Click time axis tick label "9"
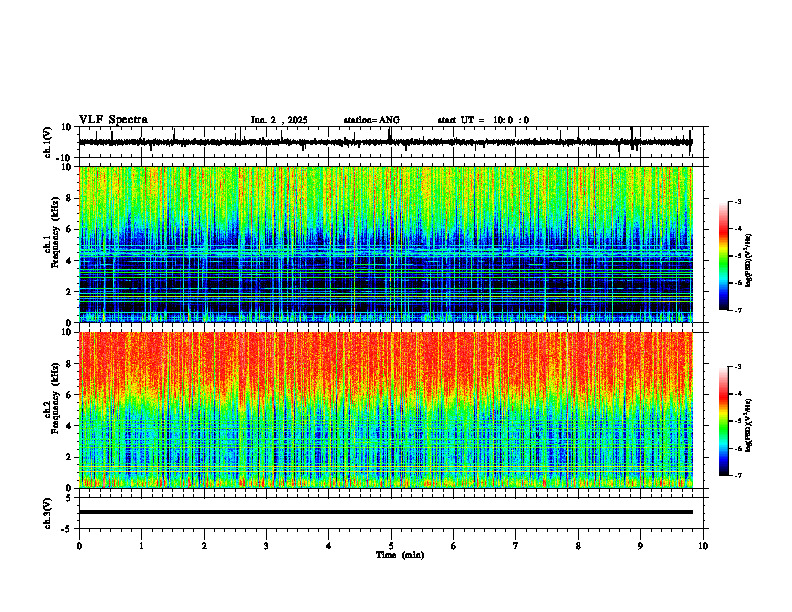The image size is (792, 612). coord(640,546)
